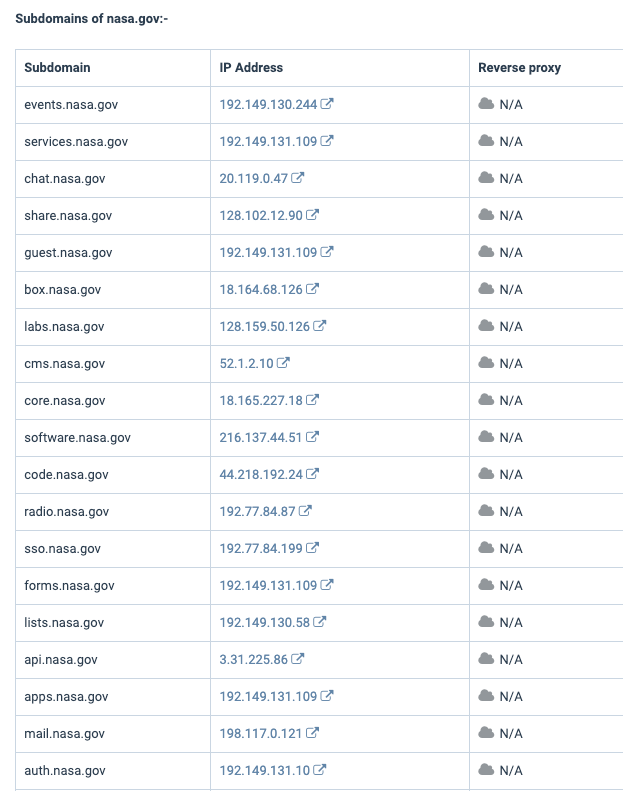Screen dimensions: 623x791
Task: Click the Reverse proxy column header
Action: pos(519,68)
